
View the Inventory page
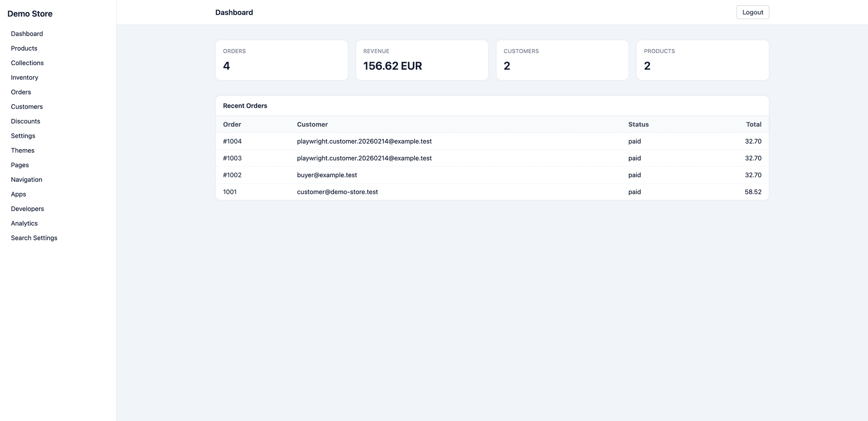pyautogui.click(x=24, y=77)
